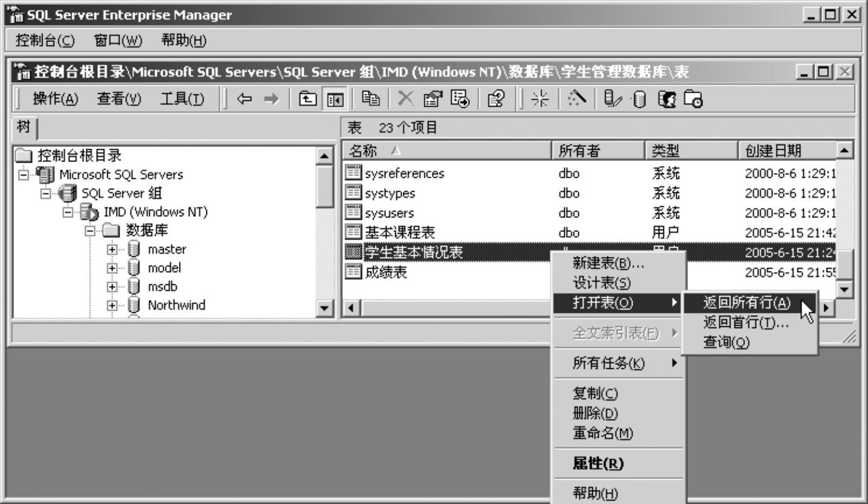Collapse the SQL Server 组 node

[x=46, y=194]
